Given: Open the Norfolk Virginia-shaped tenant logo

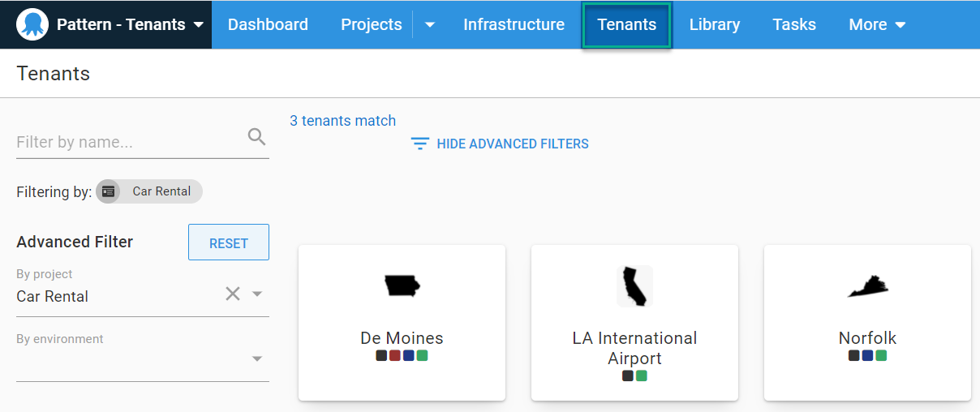Looking at the screenshot, I should [867, 285].
